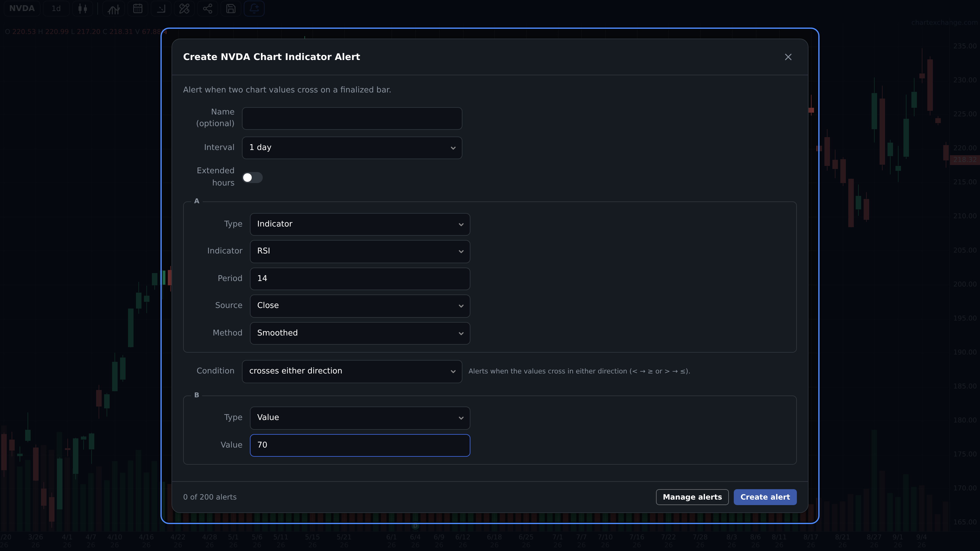Open the Source Close dropdown
The image size is (980, 551).
click(x=360, y=305)
